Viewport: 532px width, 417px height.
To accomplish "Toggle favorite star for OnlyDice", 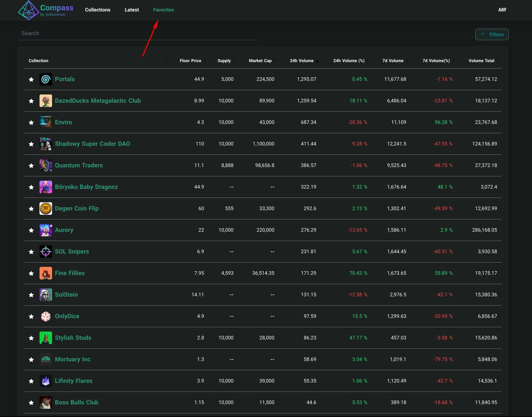I will pos(31,316).
